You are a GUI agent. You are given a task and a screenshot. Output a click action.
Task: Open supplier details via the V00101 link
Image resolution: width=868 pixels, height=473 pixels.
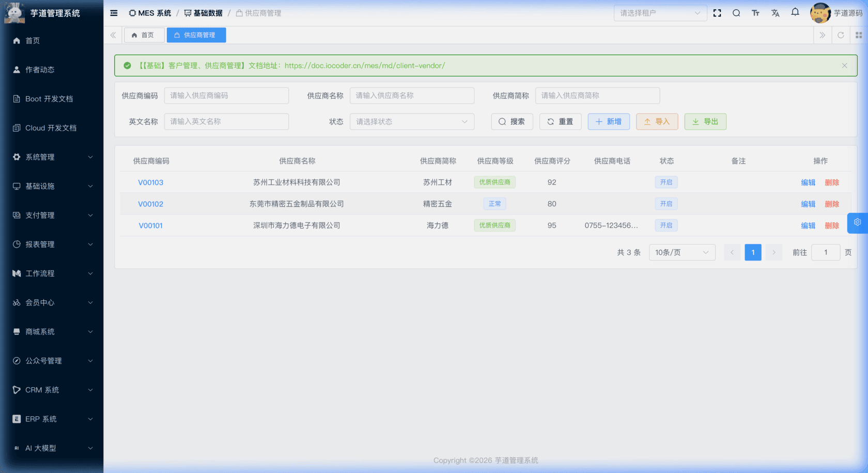point(150,225)
